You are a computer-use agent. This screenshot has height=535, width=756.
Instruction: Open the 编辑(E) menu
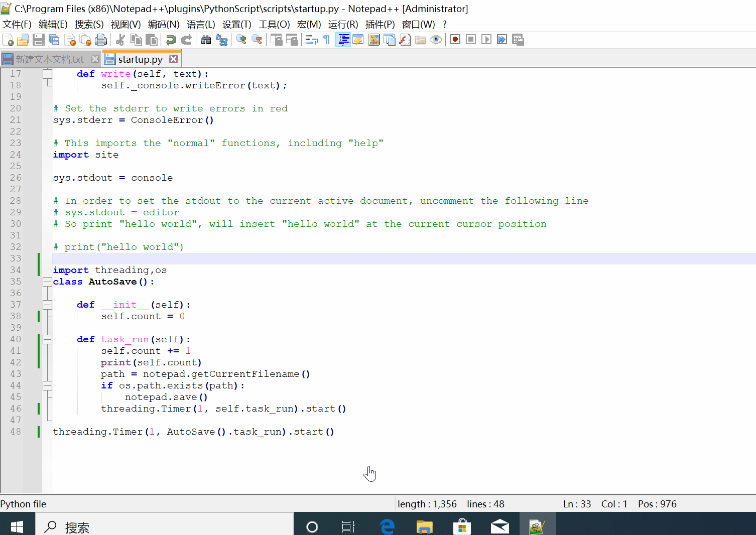(x=53, y=25)
